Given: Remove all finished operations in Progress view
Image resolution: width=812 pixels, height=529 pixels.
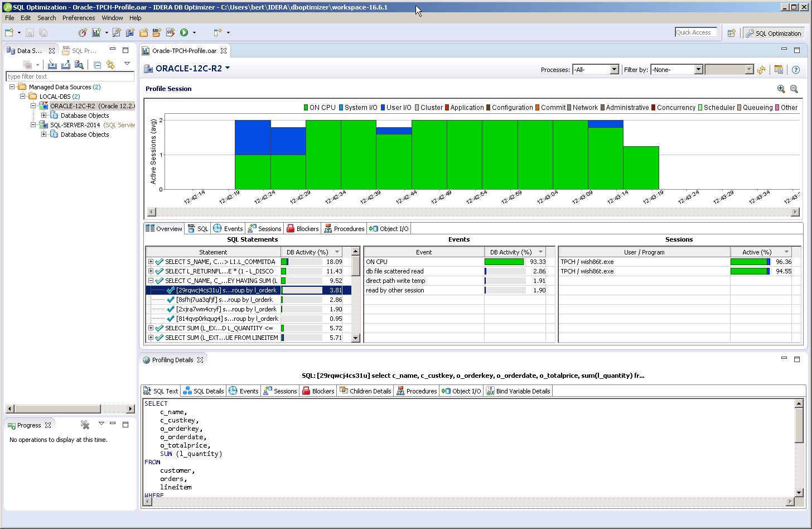Looking at the screenshot, I should [x=85, y=425].
